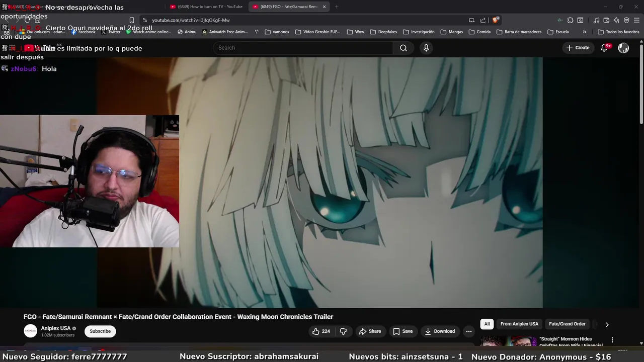Viewport: 644px width, 362px height.
Task: Open the Brave music playlist icon
Action: coord(596,20)
